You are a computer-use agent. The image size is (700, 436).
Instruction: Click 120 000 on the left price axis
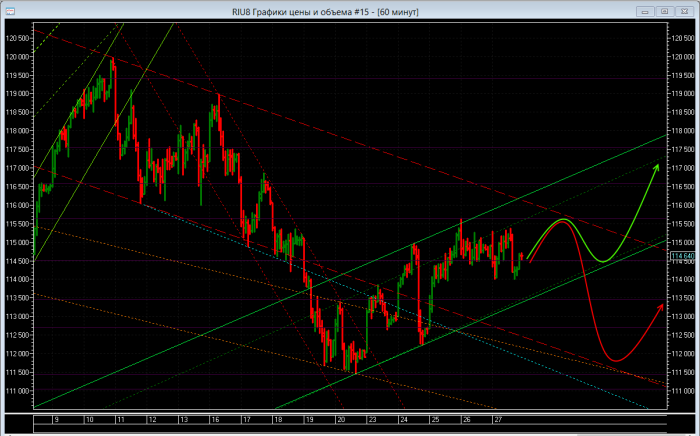tap(17, 57)
